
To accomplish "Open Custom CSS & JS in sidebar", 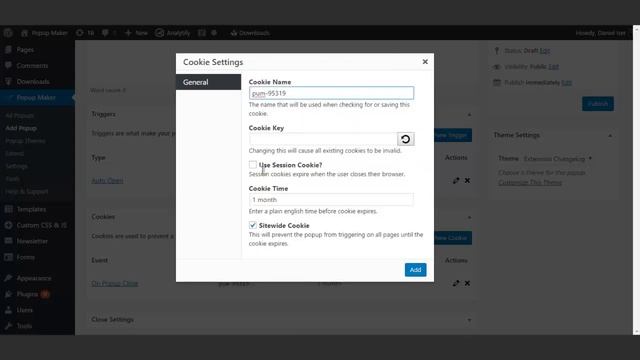I will [x=41, y=225].
